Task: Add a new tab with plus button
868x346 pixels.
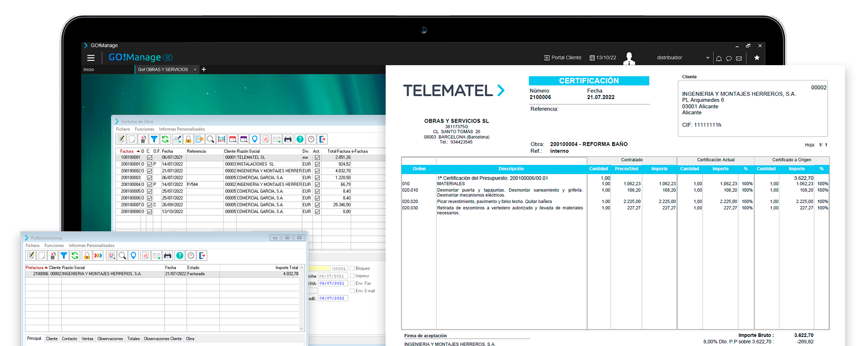Action: coord(204,70)
